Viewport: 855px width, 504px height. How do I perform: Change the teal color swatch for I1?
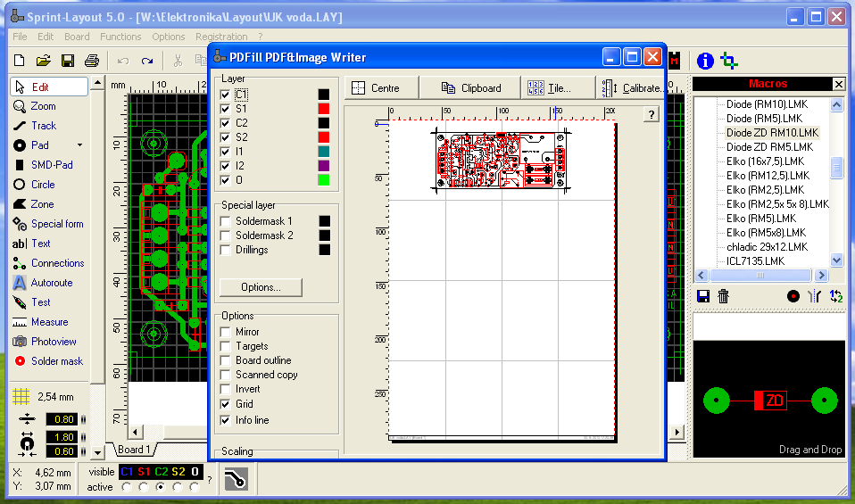[323, 152]
